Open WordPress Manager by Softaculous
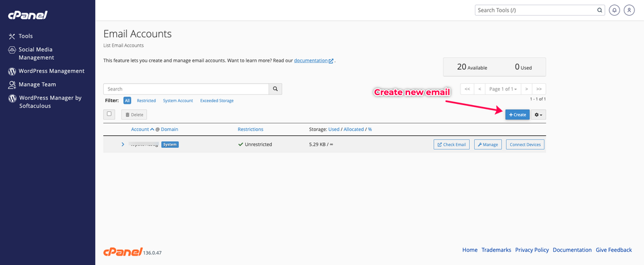The image size is (644, 265). coord(50,102)
